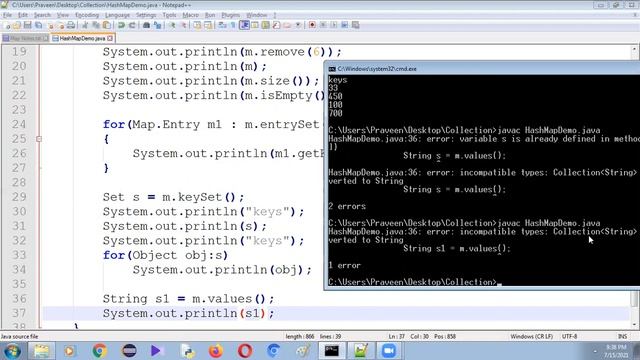Click the line 'String s1 = m.values();'
640x360 pixels.
pos(188,299)
